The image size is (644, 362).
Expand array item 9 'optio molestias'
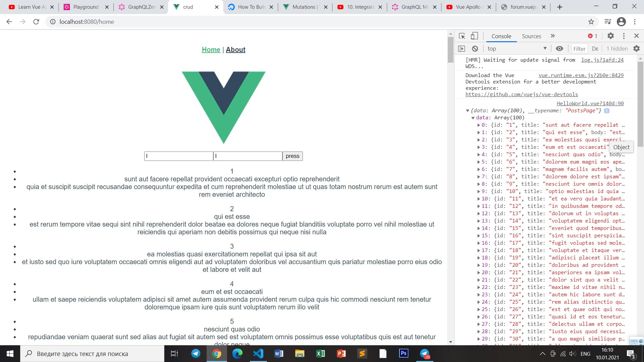(479, 191)
